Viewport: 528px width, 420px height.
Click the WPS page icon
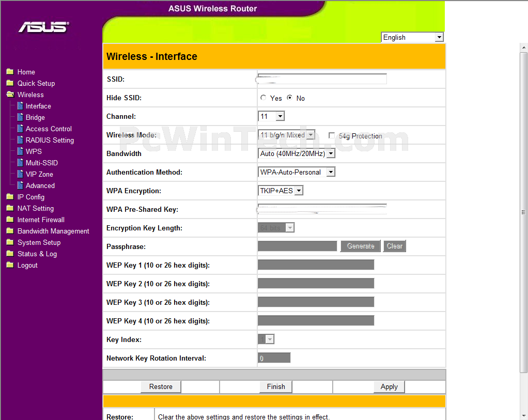pos(20,151)
